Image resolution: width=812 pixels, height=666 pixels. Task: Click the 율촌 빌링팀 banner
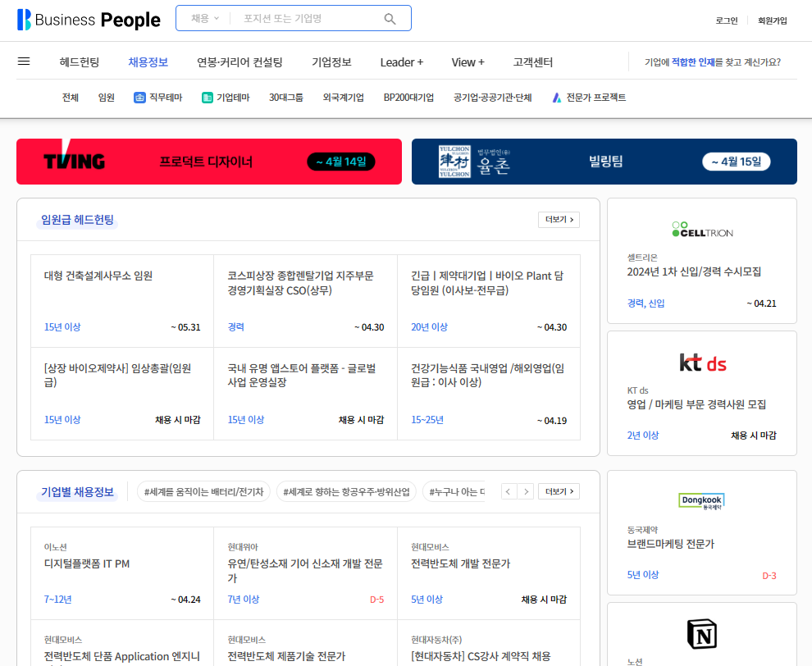(604, 162)
